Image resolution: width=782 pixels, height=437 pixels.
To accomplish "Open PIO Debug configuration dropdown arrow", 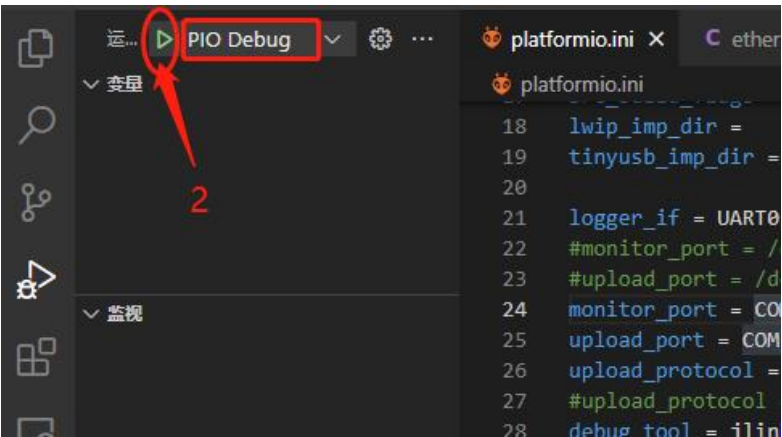I will coord(333,39).
